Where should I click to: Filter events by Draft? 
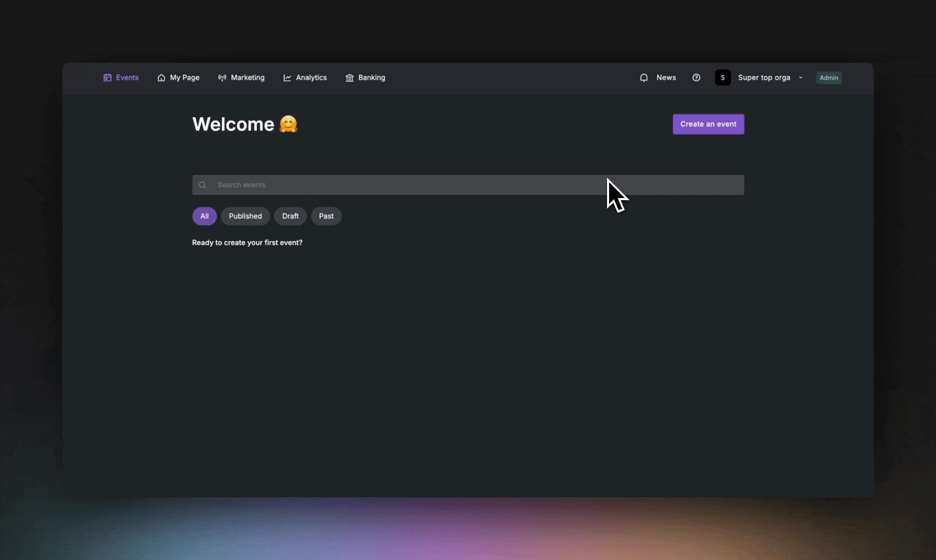coord(291,216)
